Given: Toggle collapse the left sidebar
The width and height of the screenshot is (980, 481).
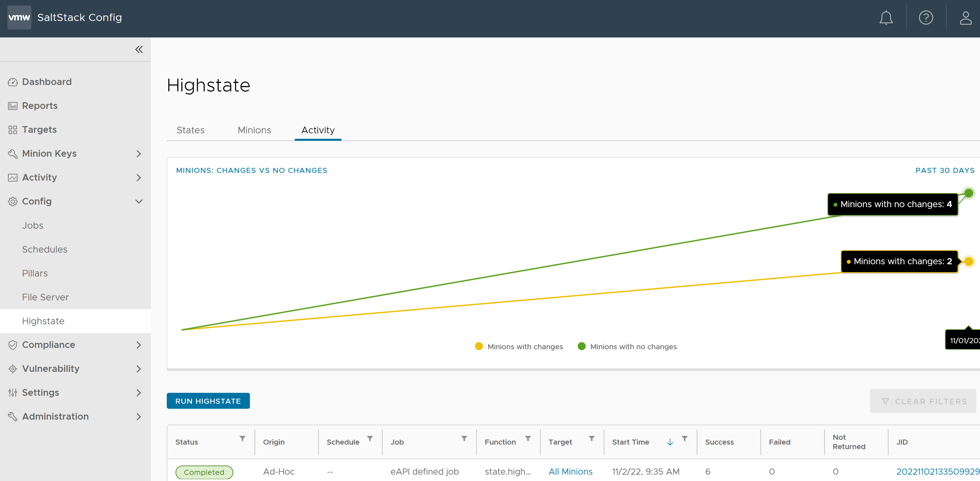Looking at the screenshot, I should click(139, 49).
